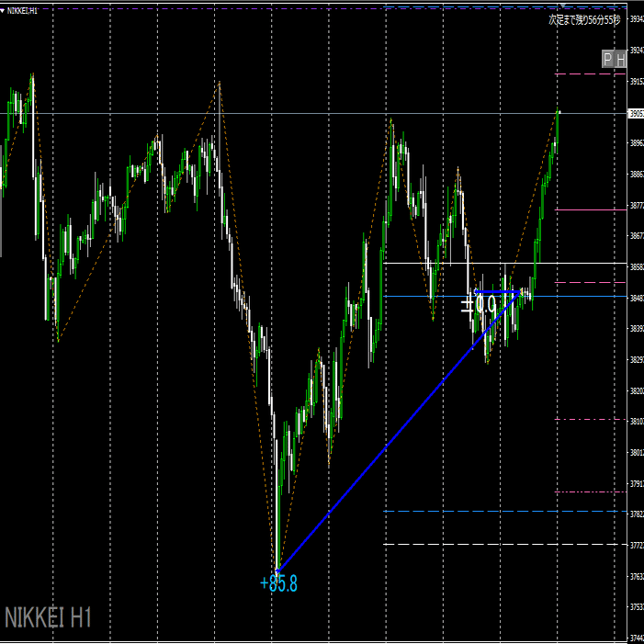Select the white dashed line near 3772

[505, 545]
